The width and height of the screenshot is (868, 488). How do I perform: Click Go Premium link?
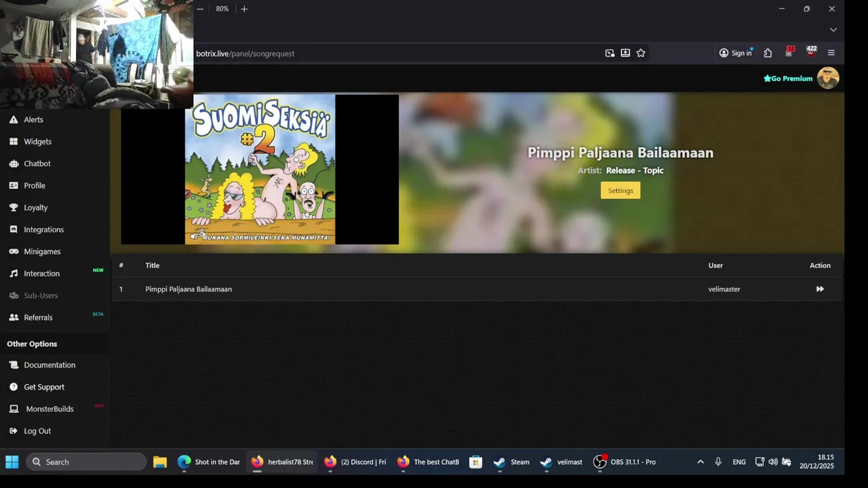(788, 79)
